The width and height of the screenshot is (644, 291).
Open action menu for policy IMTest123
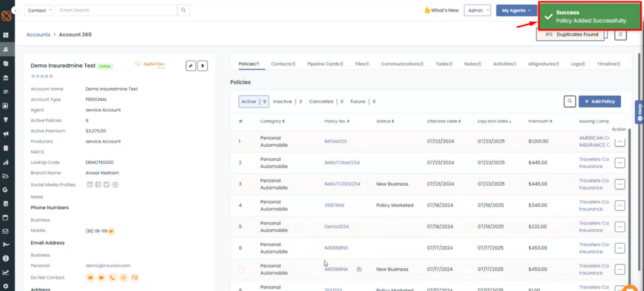click(x=619, y=142)
